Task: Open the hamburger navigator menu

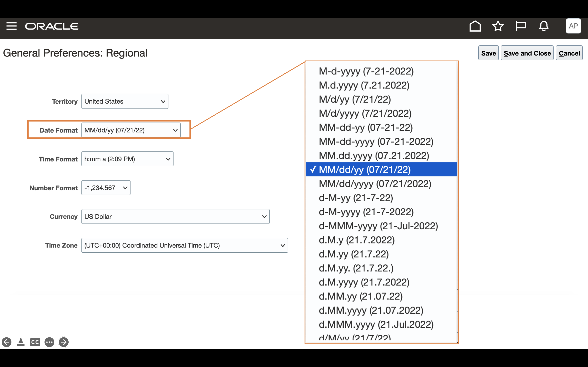Action: point(11,26)
